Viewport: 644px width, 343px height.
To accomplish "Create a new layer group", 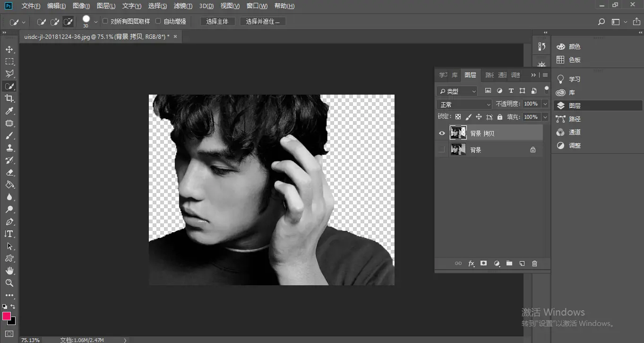I will [x=509, y=264].
